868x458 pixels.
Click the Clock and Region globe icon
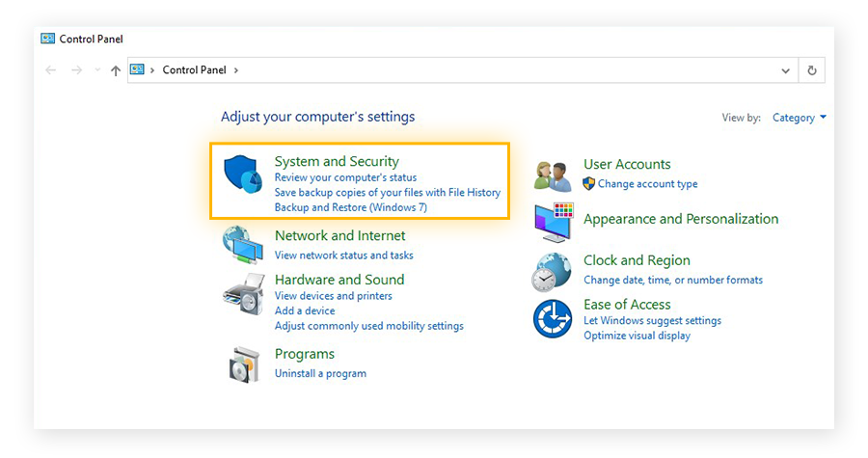click(x=553, y=271)
